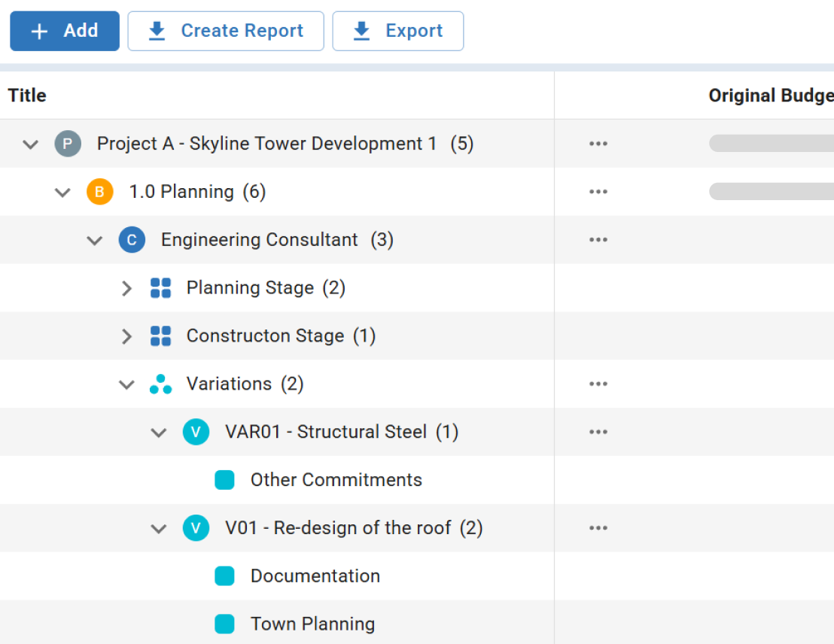
Task: Click the Title column header
Action: point(27,96)
